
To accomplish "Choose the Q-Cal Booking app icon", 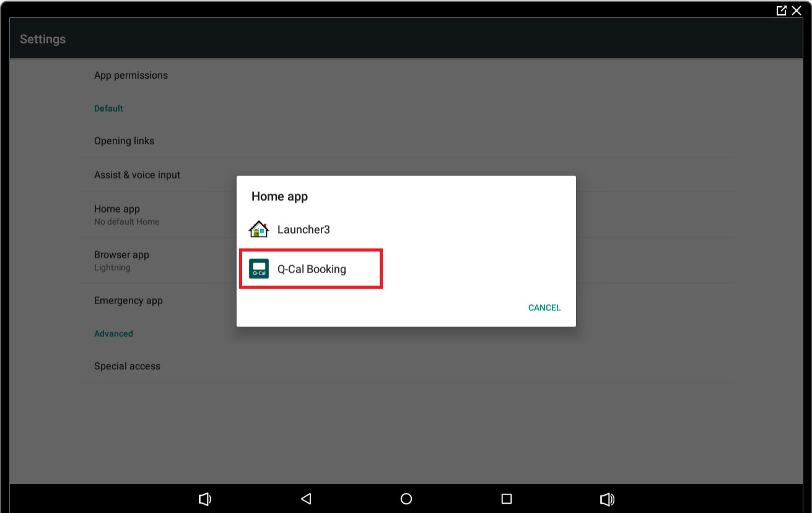I will coord(258,269).
